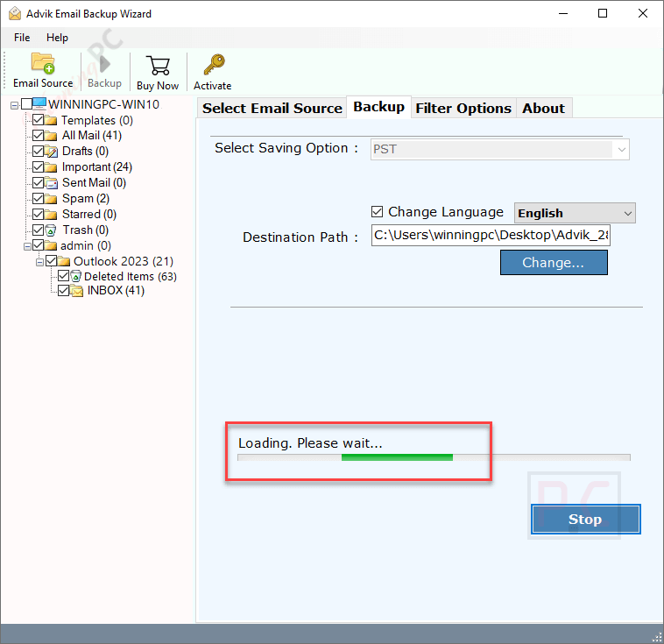Uncheck the Sent Mail checkbox
Viewport: 664px width, 644px height.
point(39,182)
